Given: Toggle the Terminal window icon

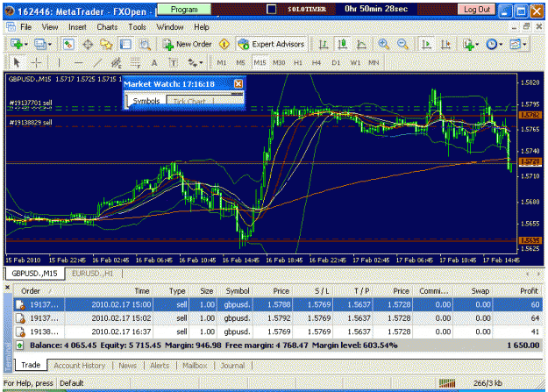Looking at the screenshot, I should (125, 45).
